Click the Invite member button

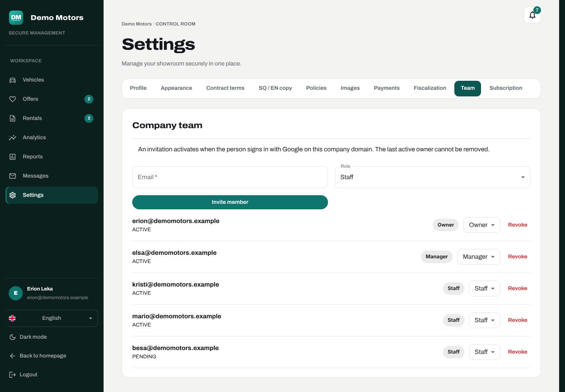230,202
